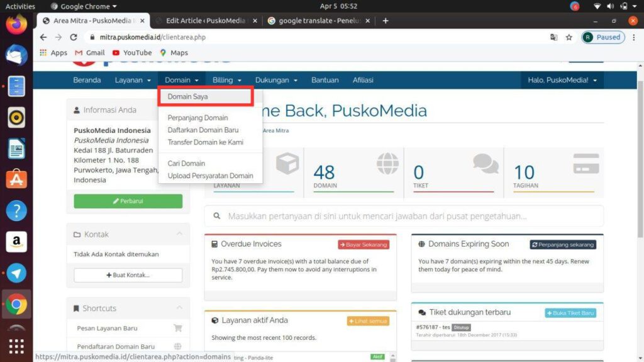Choose Perpanjang Domain from the menu

coord(197,118)
